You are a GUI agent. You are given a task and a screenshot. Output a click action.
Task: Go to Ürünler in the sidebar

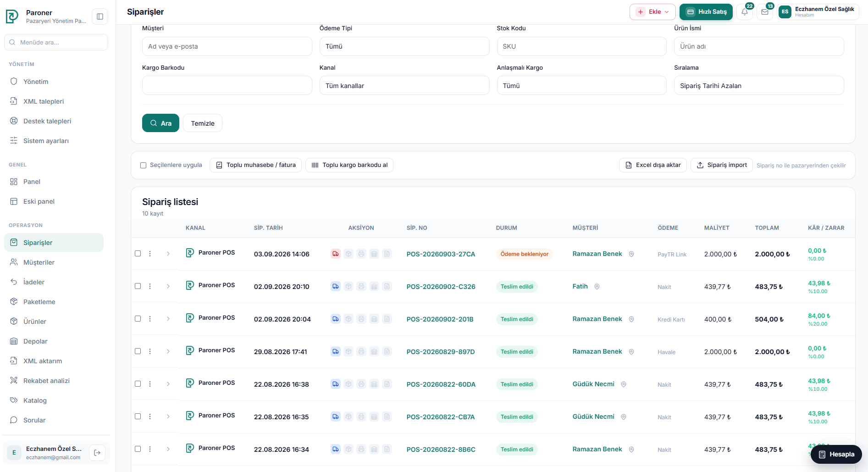click(x=54, y=322)
